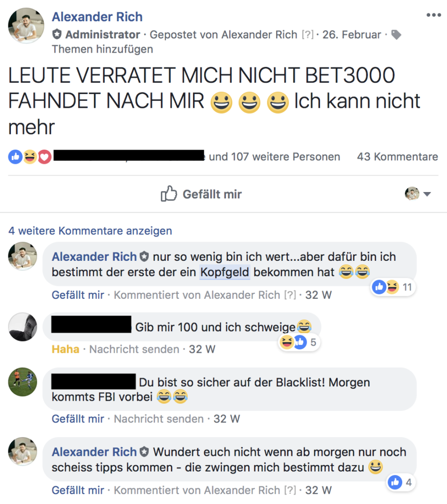
Task: Click Themen hinzufügen link
Action: click(x=102, y=49)
